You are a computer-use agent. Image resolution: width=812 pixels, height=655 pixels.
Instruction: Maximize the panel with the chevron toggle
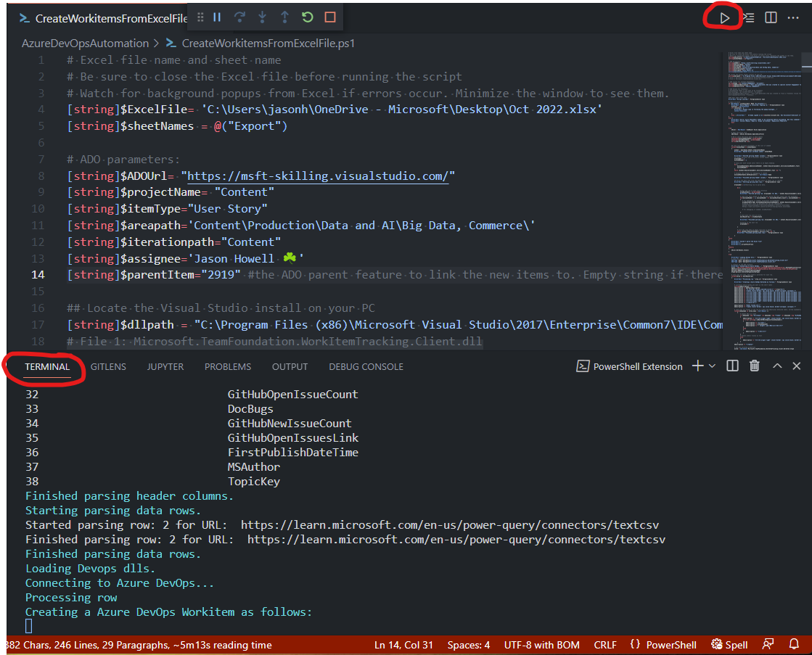tap(776, 366)
